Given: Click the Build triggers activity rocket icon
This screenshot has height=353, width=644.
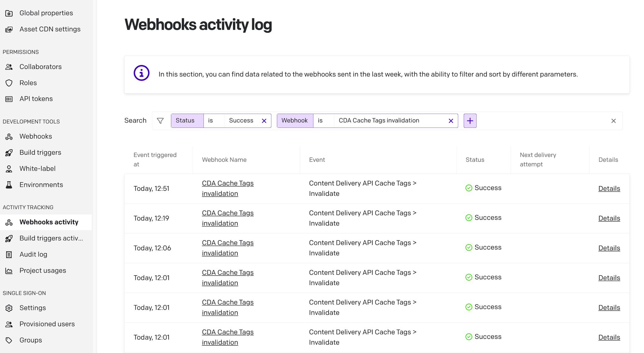Looking at the screenshot, I should (9, 238).
